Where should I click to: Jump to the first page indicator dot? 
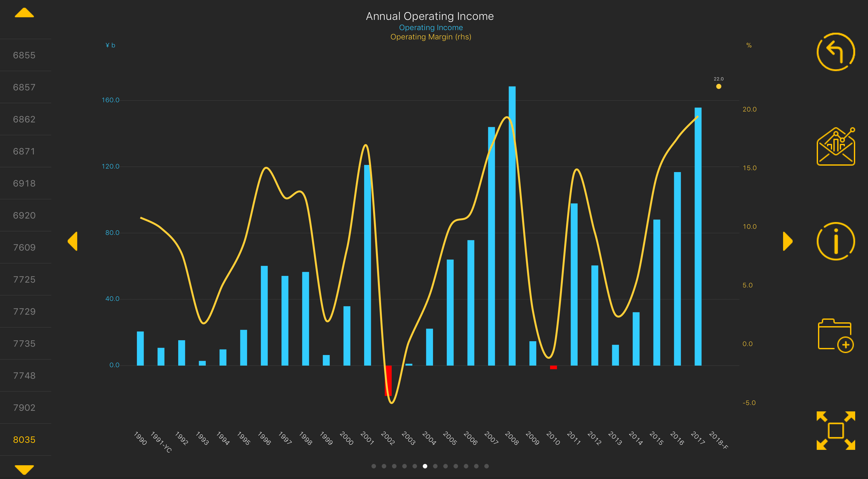(x=374, y=466)
